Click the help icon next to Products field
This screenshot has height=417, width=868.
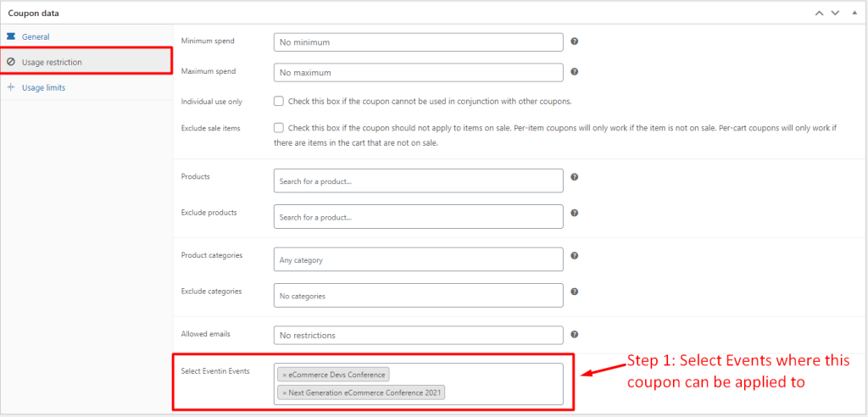[575, 176]
